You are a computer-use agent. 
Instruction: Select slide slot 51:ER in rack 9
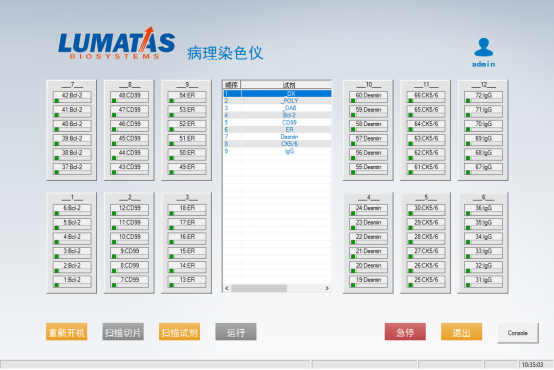187,140
